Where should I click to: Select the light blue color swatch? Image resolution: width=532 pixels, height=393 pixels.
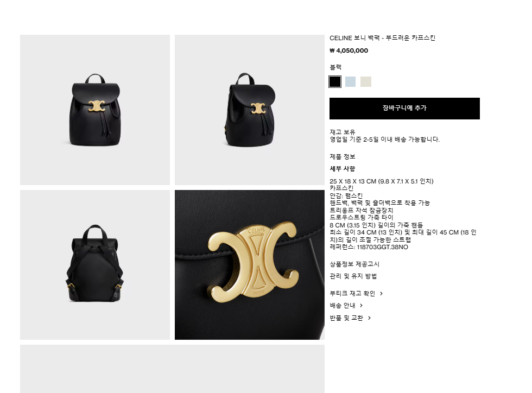pyautogui.click(x=351, y=81)
